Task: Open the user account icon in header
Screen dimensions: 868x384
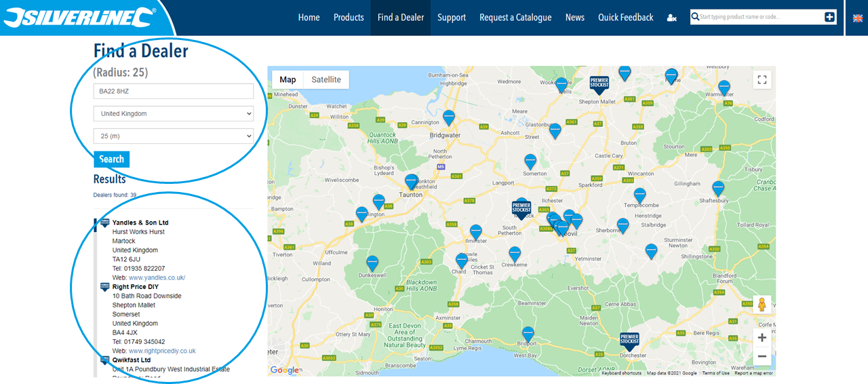Action: coord(671,18)
